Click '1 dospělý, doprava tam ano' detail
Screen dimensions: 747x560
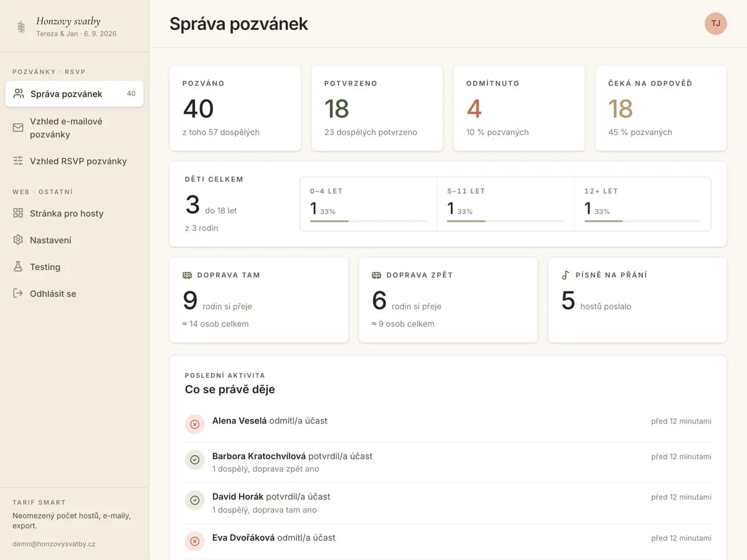(265, 510)
